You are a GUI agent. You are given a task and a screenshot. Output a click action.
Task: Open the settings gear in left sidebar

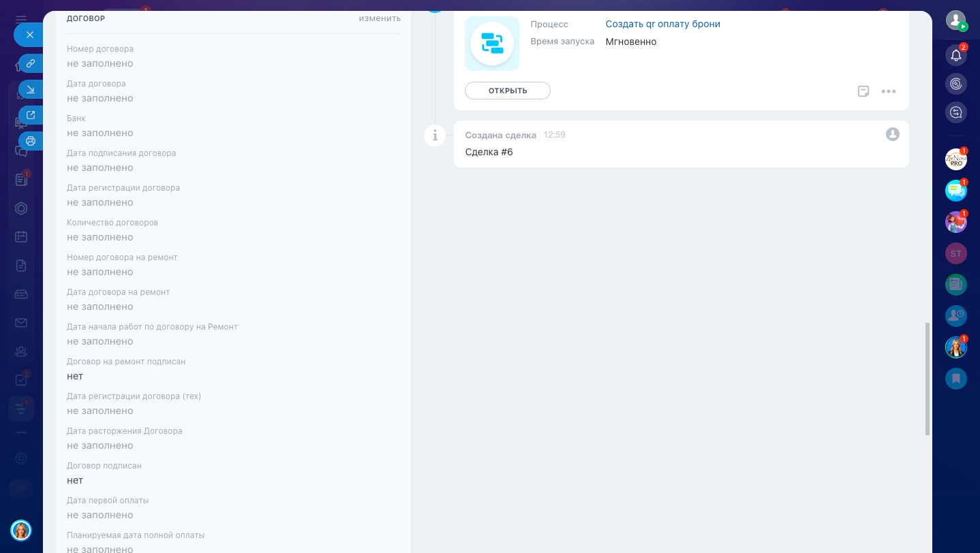click(x=21, y=458)
